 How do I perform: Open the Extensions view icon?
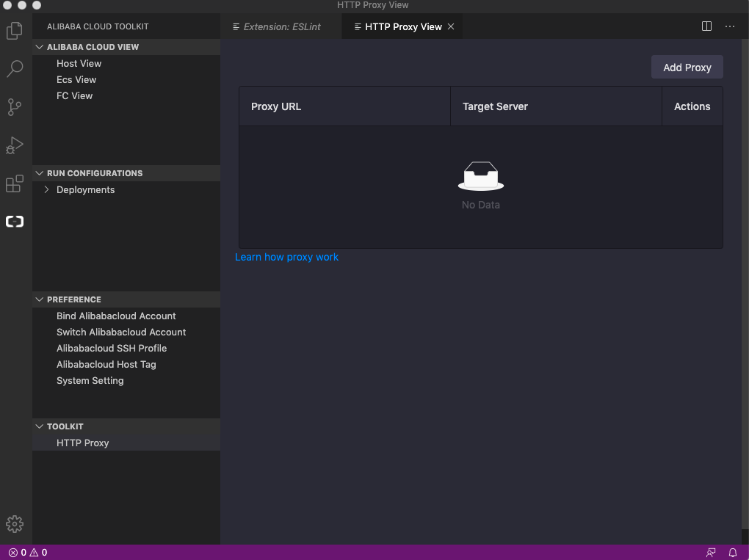[x=15, y=183]
